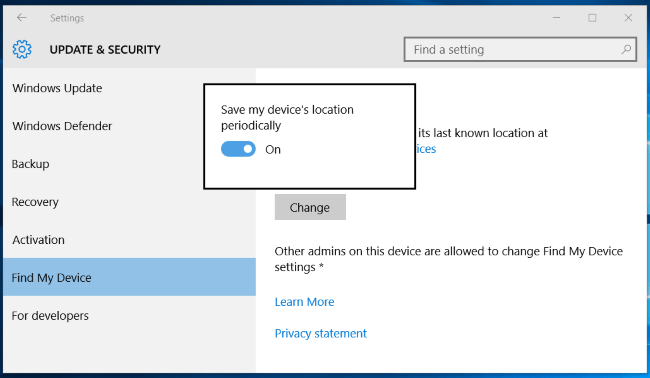Go back with the arrow icon
Viewport: 650px width, 378px height.
(22, 17)
